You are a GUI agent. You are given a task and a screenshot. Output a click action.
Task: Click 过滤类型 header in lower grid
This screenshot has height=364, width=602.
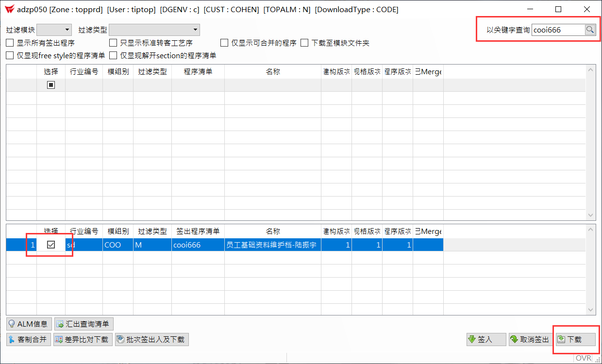point(152,231)
